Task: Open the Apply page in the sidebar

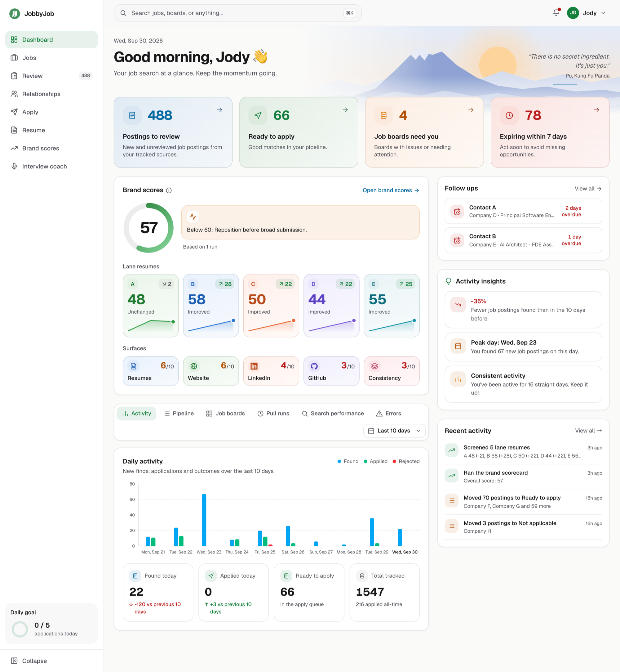Action: (x=51, y=112)
